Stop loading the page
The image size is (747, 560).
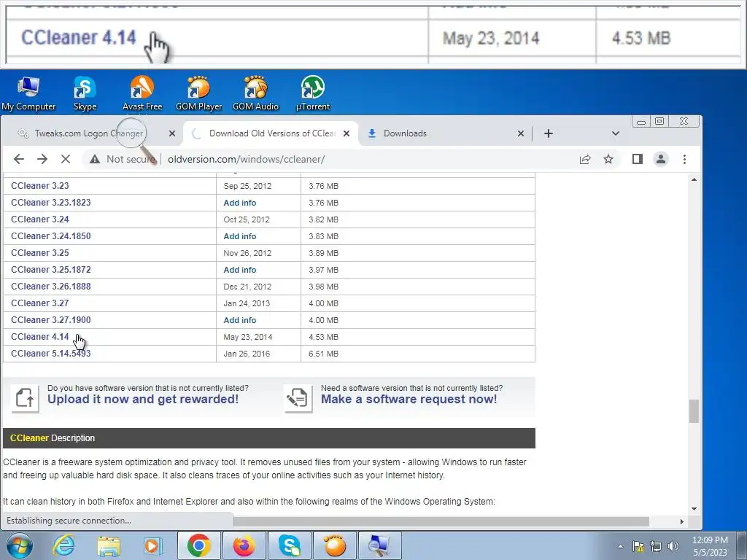pos(66,159)
